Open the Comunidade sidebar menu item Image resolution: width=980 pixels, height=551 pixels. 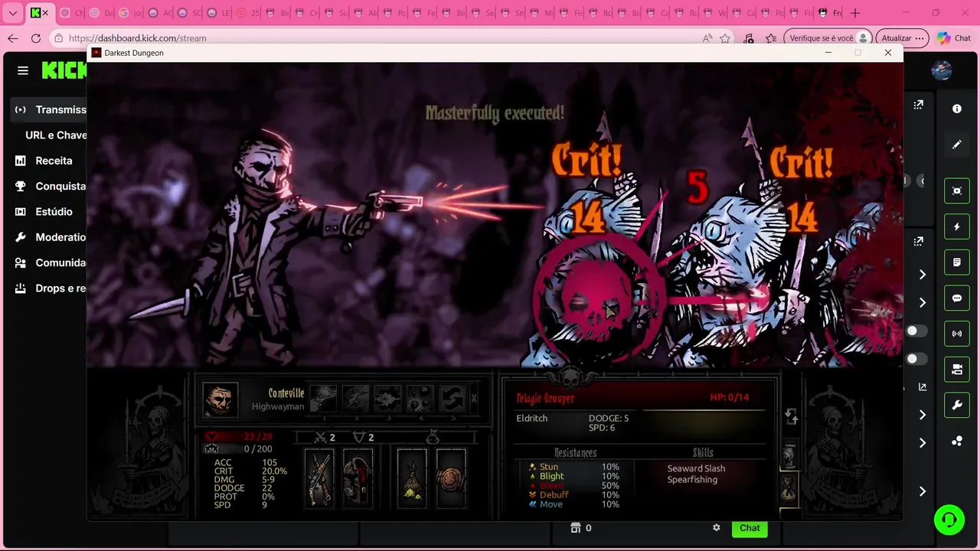[x=50, y=262]
